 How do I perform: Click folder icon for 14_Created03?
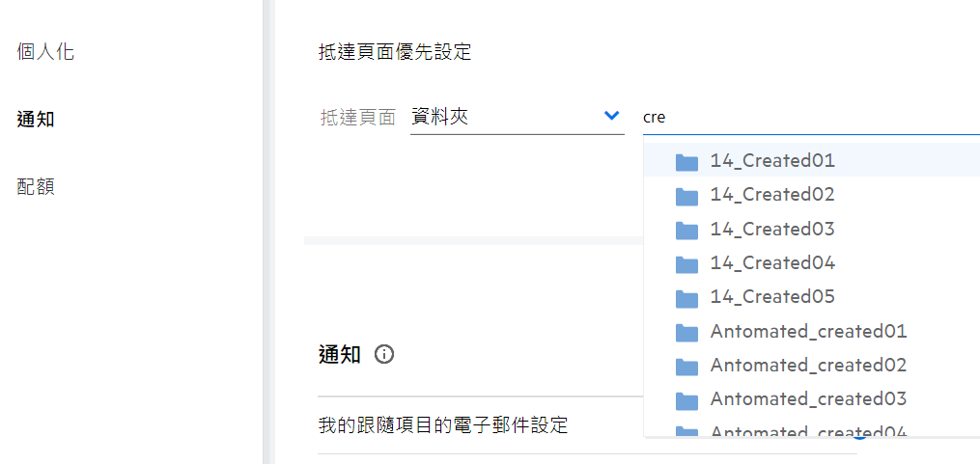[686, 230]
